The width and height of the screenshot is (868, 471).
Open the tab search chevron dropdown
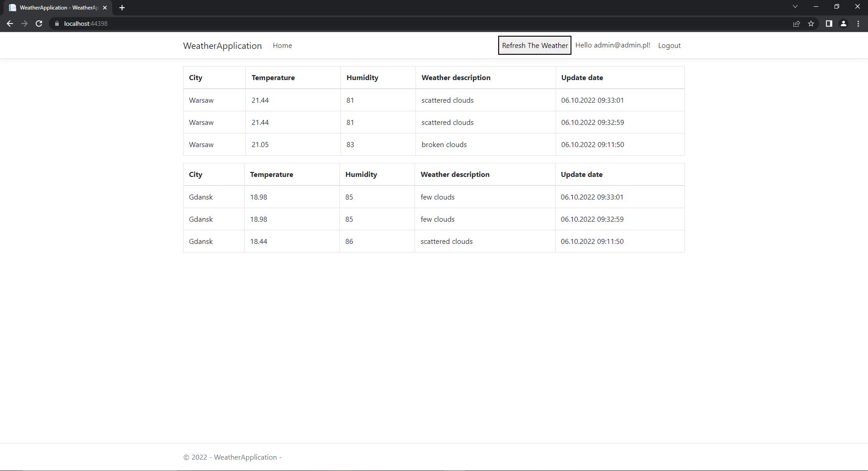click(x=795, y=6)
